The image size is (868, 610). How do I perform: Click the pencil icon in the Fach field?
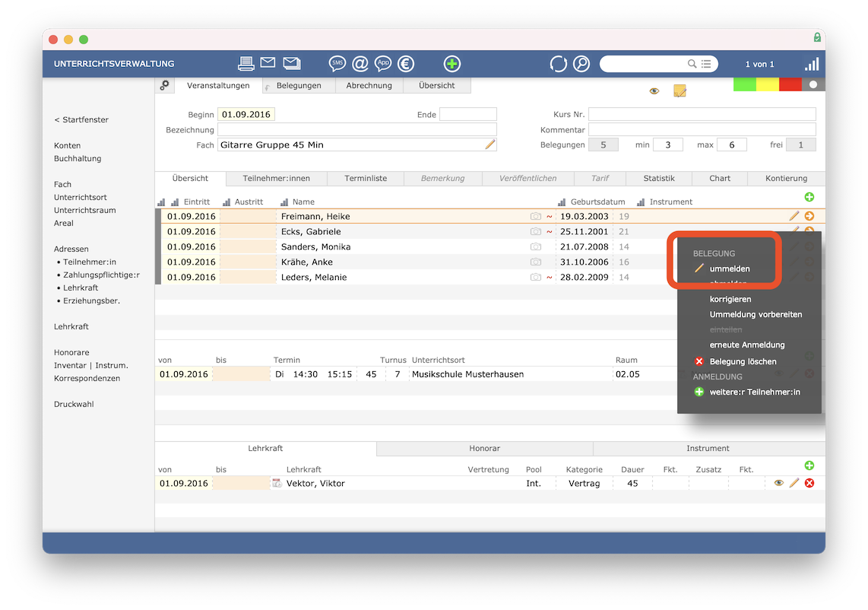click(x=490, y=145)
